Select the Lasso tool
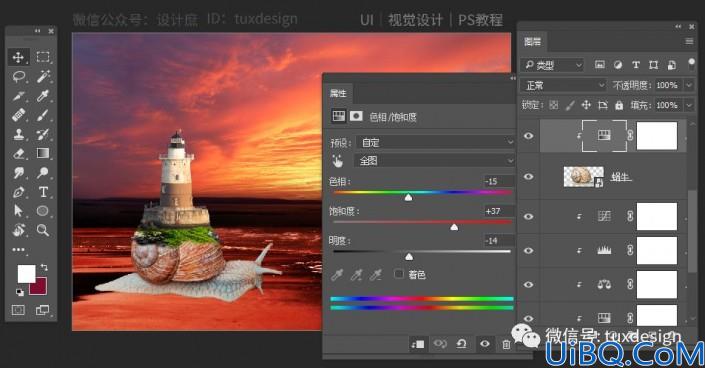The height and width of the screenshot is (368, 705). pyautogui.click(x=18, y=76)
